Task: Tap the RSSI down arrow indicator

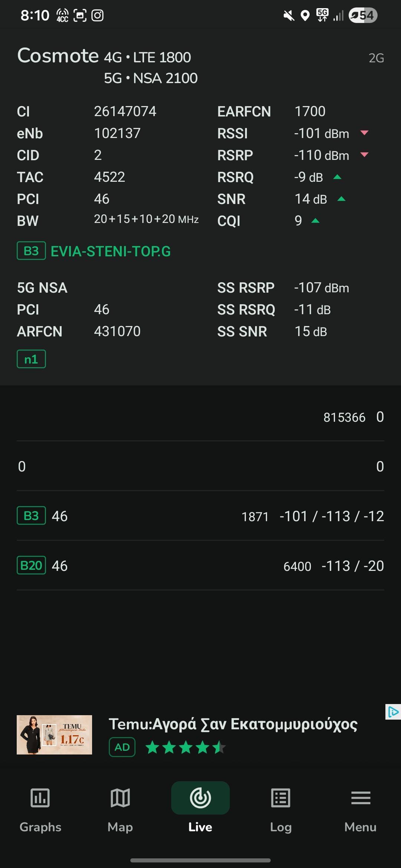Action: click(364, 133)
